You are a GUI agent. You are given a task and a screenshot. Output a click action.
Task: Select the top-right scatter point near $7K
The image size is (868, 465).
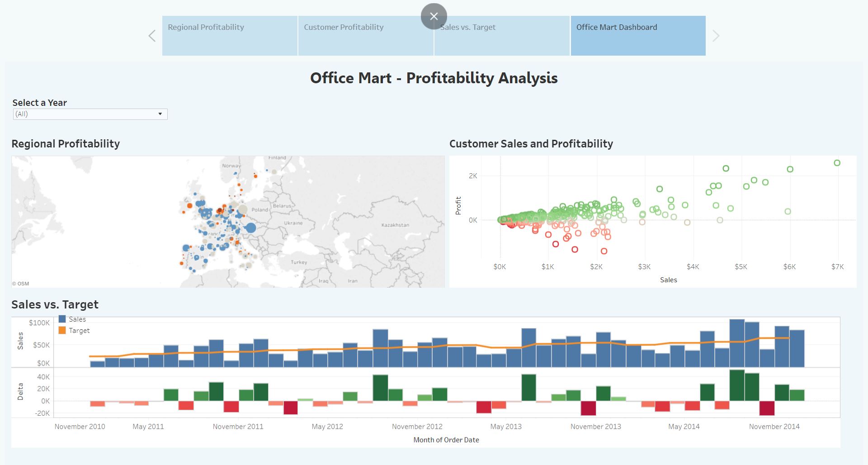coord(837,163)
